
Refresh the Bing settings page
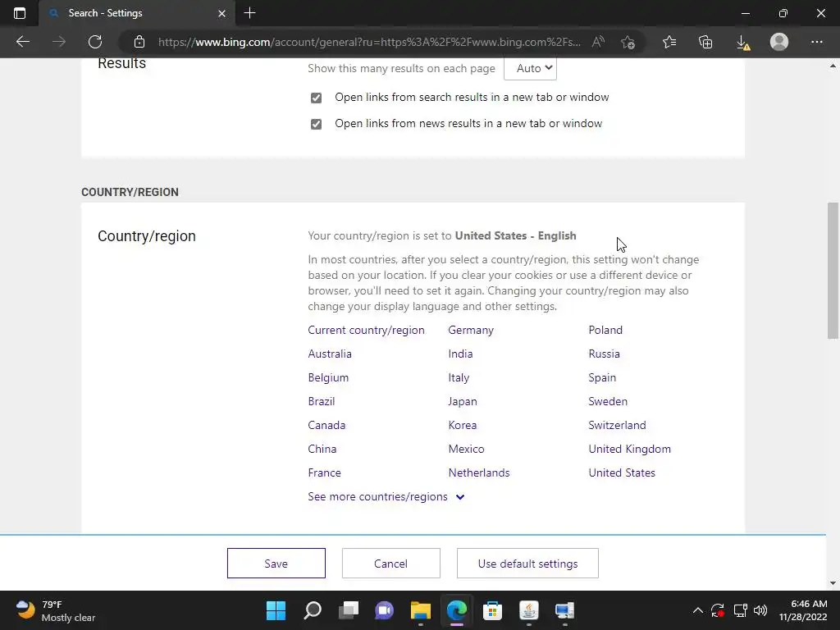pyautogui.click(x=95, y=42)
